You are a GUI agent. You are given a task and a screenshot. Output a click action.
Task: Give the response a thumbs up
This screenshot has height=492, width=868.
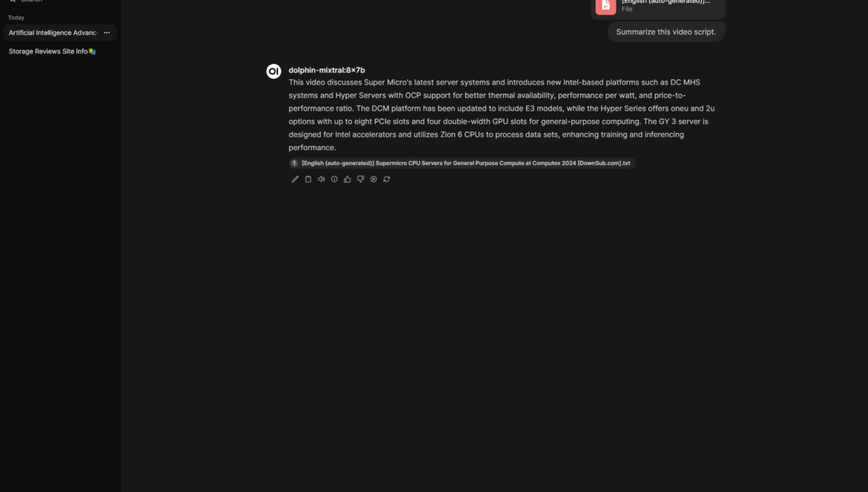pyautogui.click(x=348, y=180)
